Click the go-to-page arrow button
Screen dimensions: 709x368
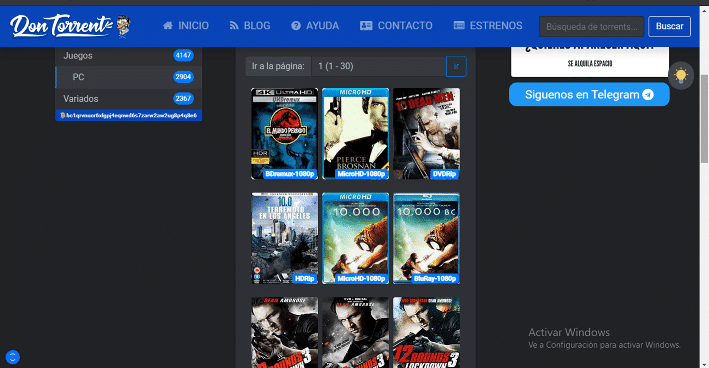click(x=456, y=66)
